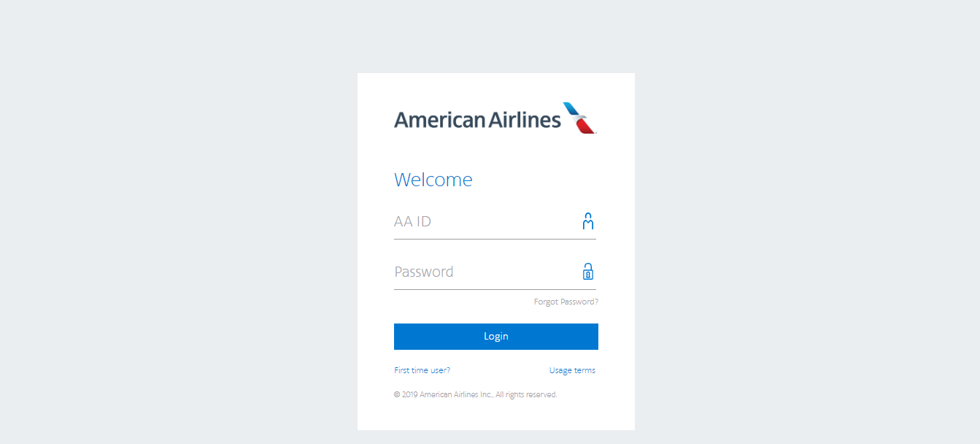The image size is (980, 444).
Task: Open the Usage terms page
Action: (x=572, y=370)
